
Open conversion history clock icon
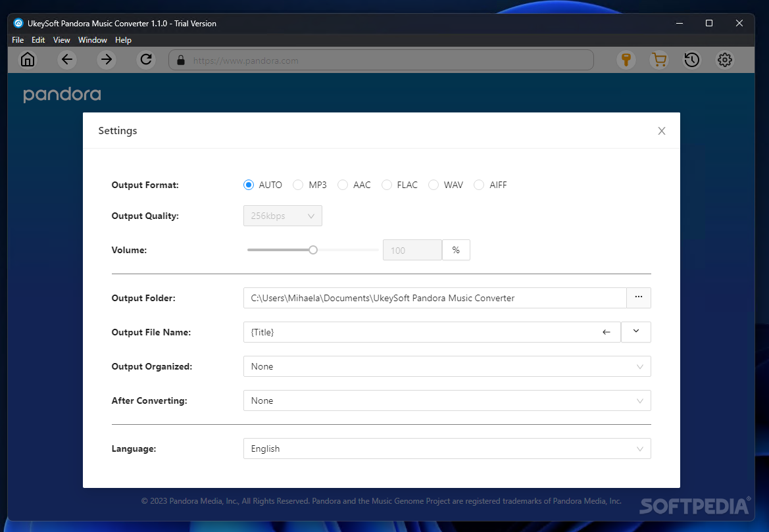(x=692, y=60)
